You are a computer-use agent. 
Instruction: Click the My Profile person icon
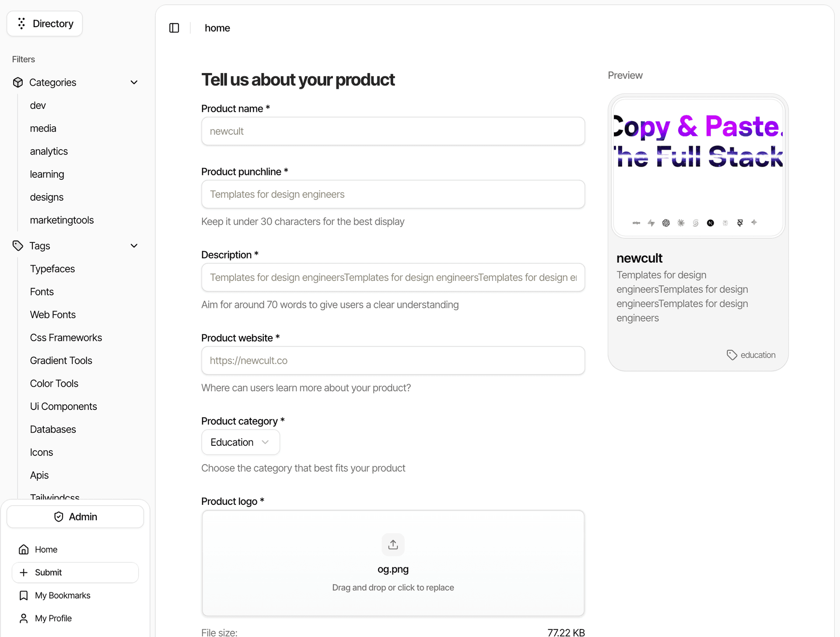click(x=24, y=618)
